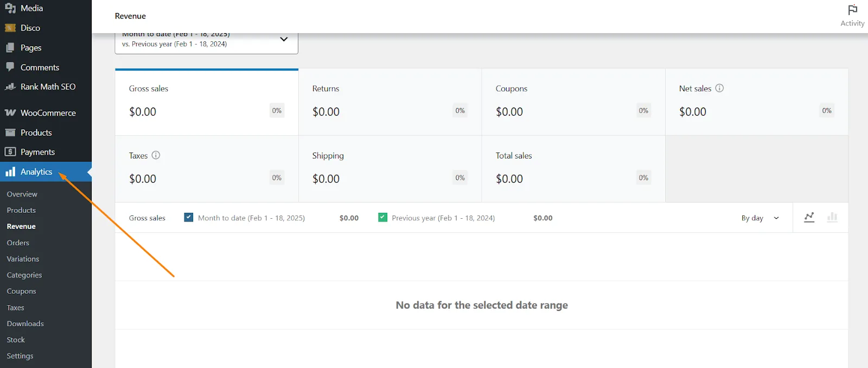Select the Total sales summary card
This screenshot has height=368, width=868.
(573, 169)
